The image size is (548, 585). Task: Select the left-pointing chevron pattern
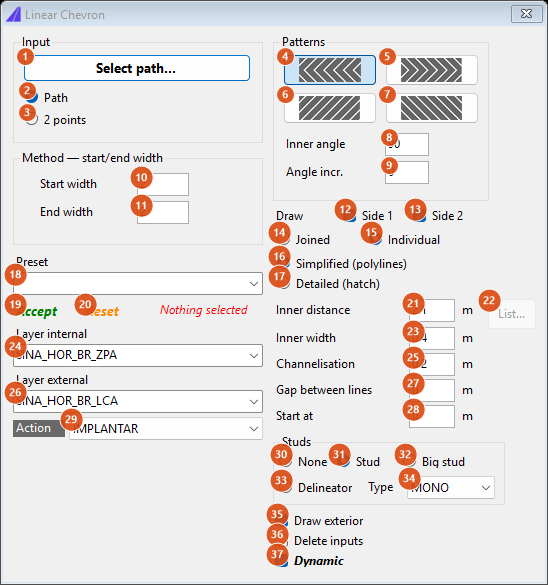pyautogui.click(x=330, y=70)
